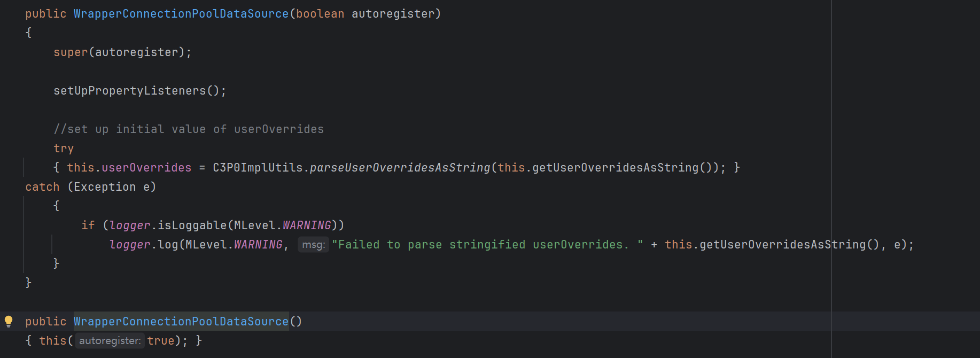Click the isLoggable method call
980x358 pixels.
coord(192,225)
